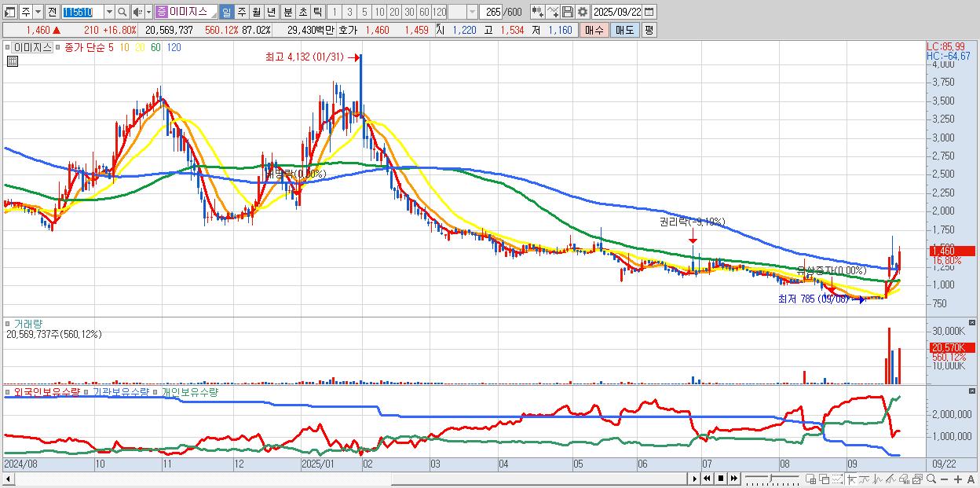Image resolution: width=980 pixels, height=488 pixels.
Task: Click the dotted chart-range icon
Action: pos(837,479)
